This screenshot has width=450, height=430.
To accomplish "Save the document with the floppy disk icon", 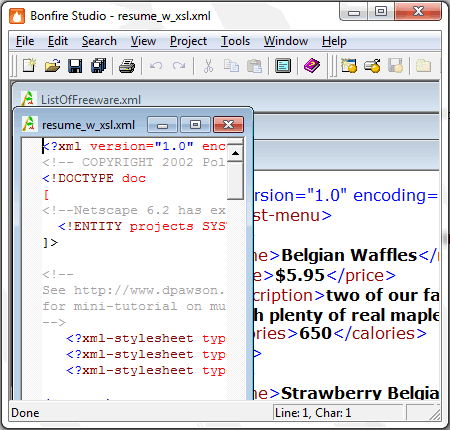I will tap(75, 66).
